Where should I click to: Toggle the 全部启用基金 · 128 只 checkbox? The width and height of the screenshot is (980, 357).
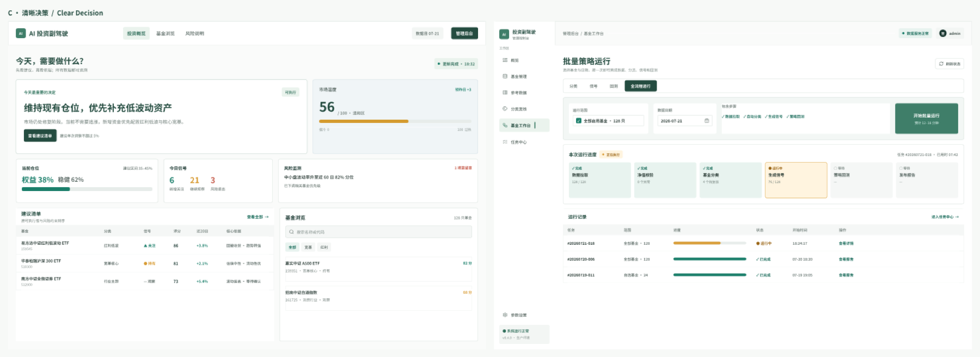click(x=579, y=121)
